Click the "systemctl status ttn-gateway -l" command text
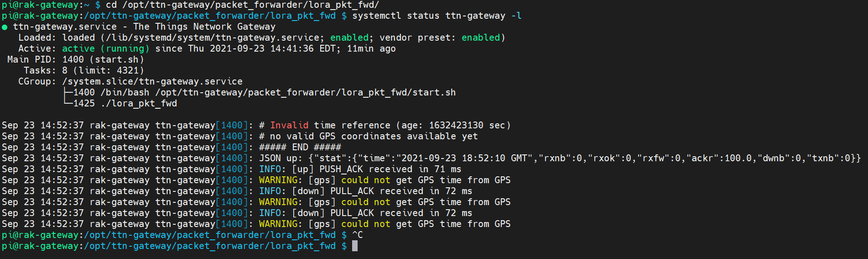 coord(437,16)
